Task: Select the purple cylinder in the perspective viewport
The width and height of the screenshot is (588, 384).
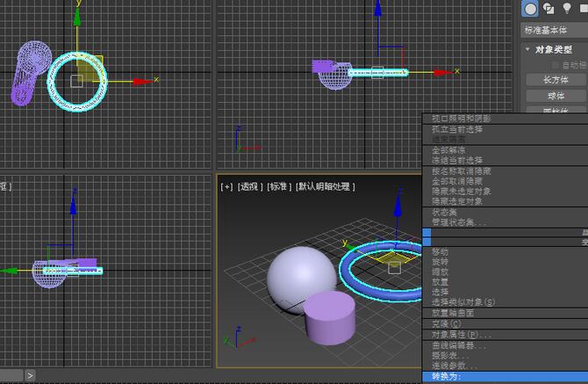Action: [329, 321]
